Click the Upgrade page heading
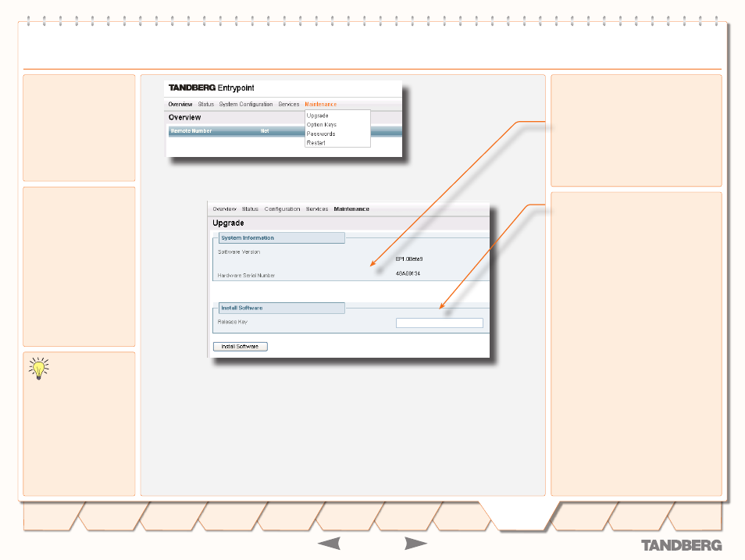The image size is (745, 560). (x=228, y=223)
